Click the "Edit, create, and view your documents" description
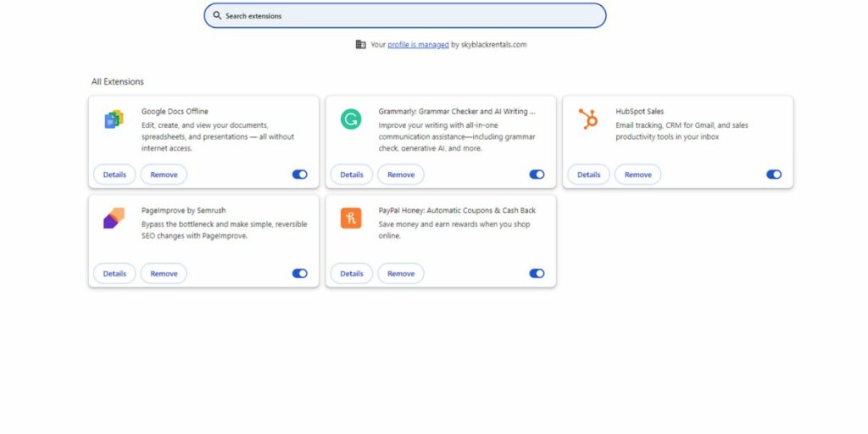The image size is (868, 434). coord(218,136)
